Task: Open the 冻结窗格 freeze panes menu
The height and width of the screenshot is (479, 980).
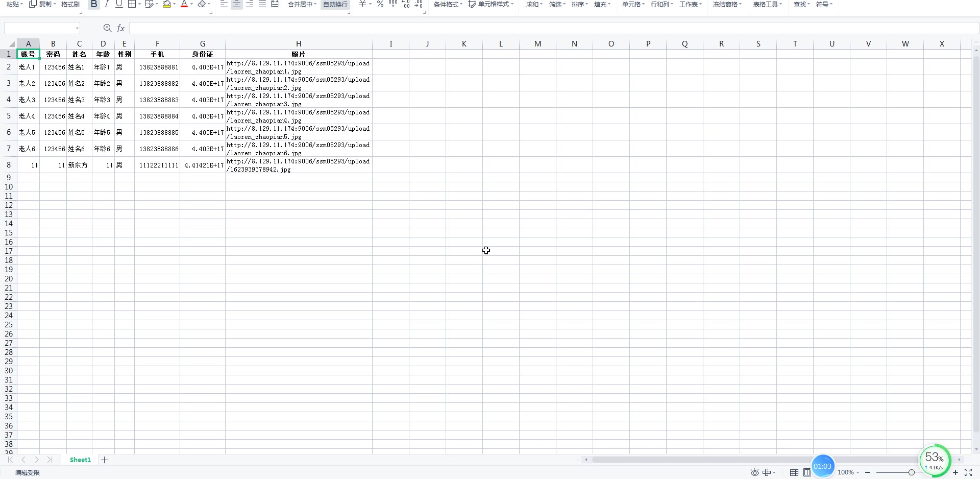Action: point(727,4)
